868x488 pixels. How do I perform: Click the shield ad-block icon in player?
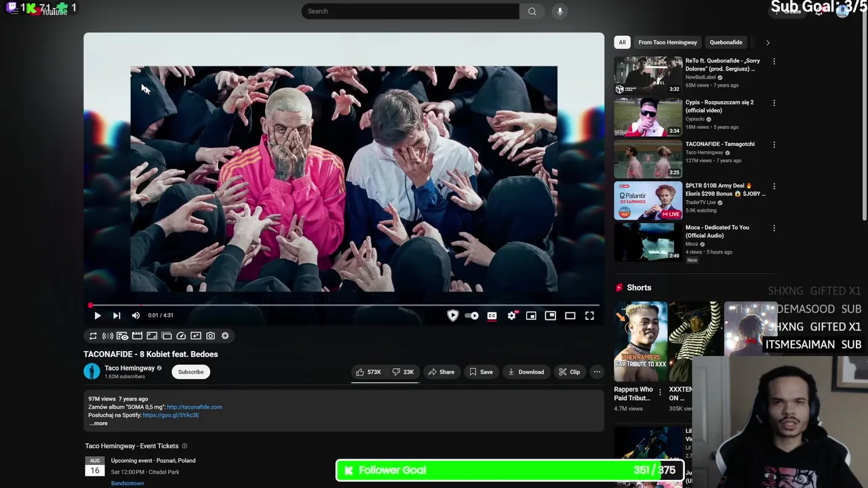(453, 315)
